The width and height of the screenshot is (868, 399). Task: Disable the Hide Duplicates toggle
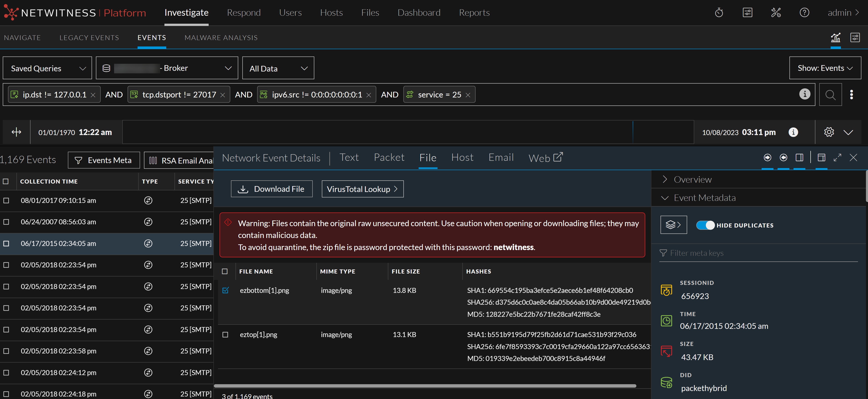(706, 225)
